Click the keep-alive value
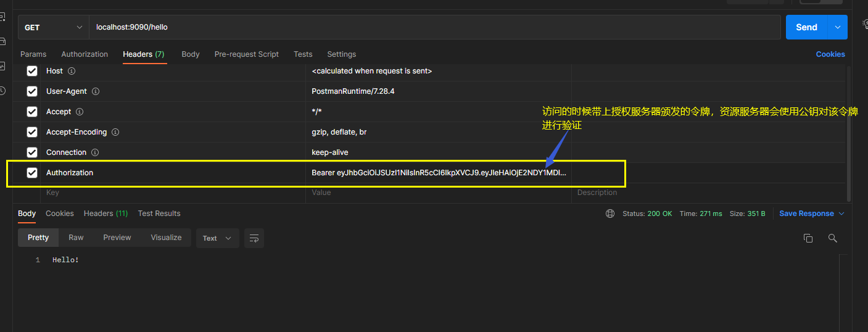Viewport: 868px width, 332px height. (x=330, y=152)
